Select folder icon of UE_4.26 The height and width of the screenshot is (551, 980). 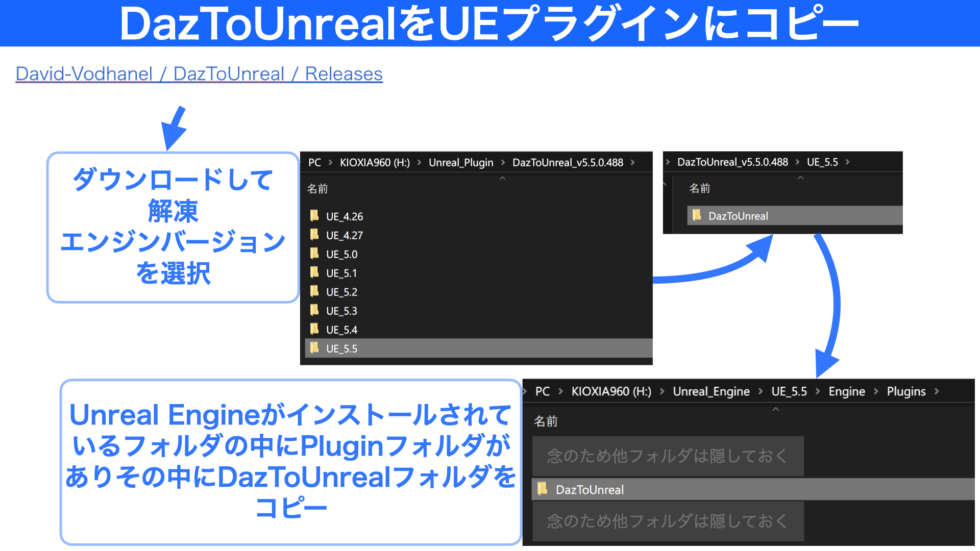tap(314, 216)
